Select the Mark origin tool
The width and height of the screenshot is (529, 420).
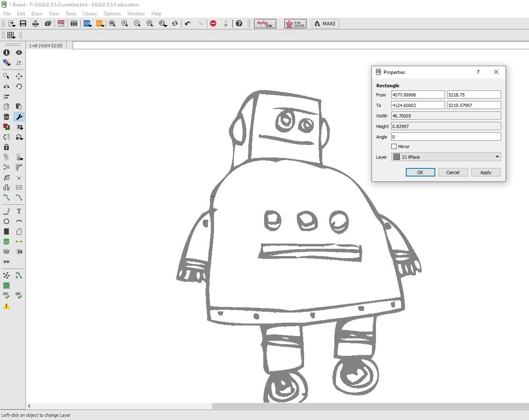click(19, 63)
